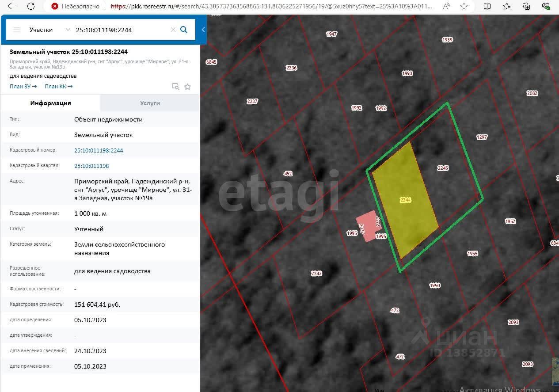The width and height of the screenshot is (559, 392).
Task: Click parcel label 452 on the map
Action: click(x=288, y=174)
